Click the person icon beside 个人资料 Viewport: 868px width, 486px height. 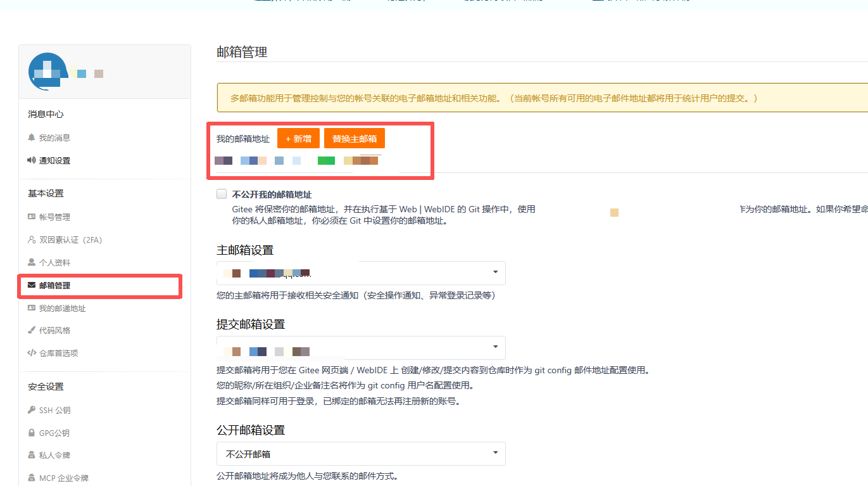[x=32, y=262]
